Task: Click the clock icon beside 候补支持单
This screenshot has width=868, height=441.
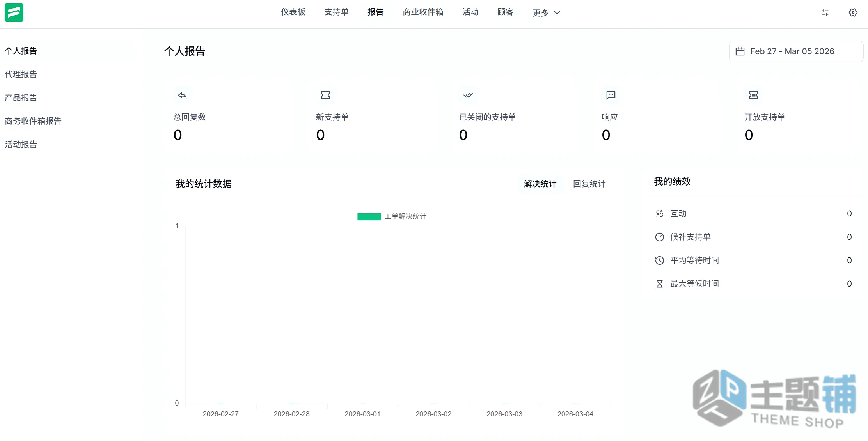Action: (660, 237)
